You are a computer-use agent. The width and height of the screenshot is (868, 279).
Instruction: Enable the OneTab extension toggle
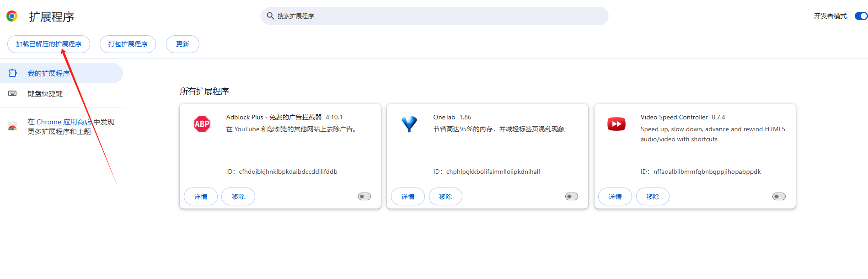click(x=572, y=197)
